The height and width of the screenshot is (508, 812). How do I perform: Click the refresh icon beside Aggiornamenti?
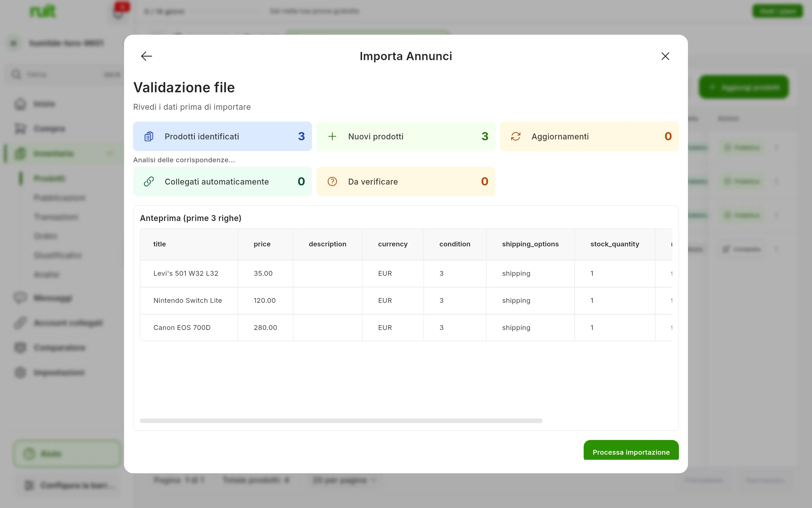coord(516,136)
